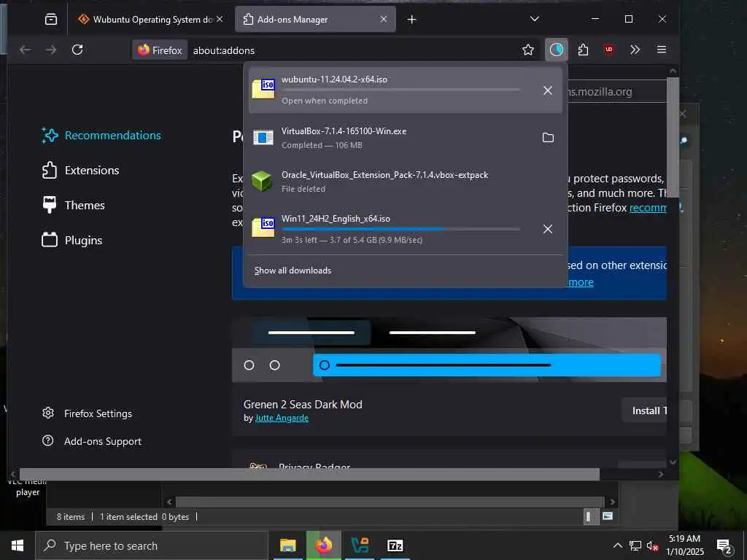The image size is (747, 560).
Task: Open Plugins category in sidebar
Action: click(72, 241)
